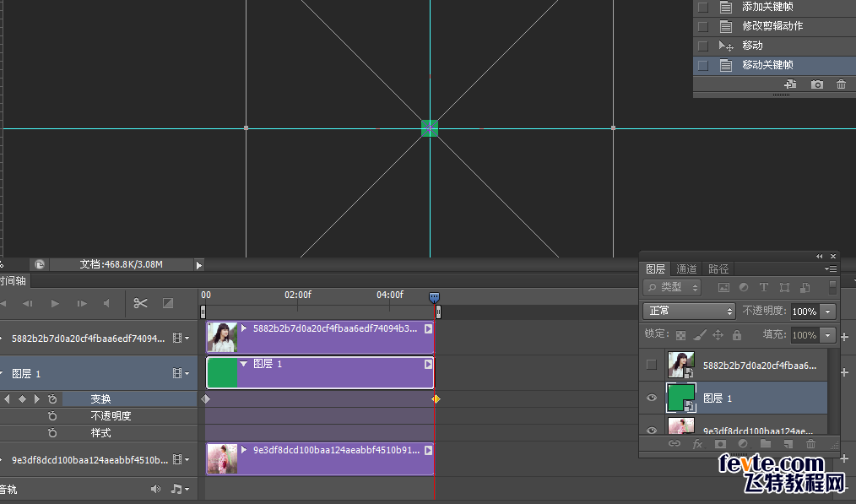The height and width of the screenshot is (504, 856).
Task: Select the 修改剪辑动作 history state
Action: (774, 26)
